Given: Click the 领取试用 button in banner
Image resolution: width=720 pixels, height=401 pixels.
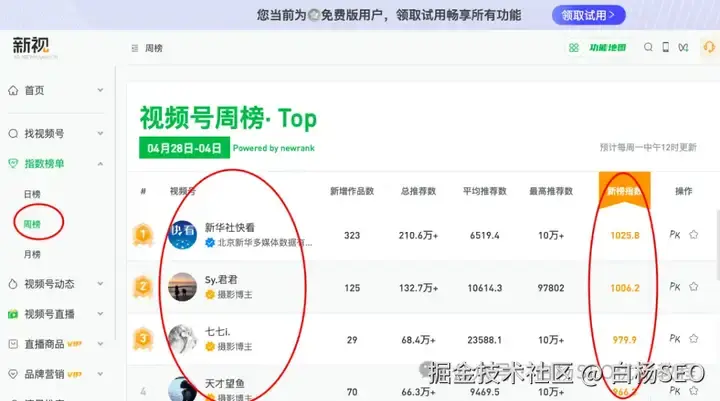Looking at the screenshot, I should click(x=588, y=15).
